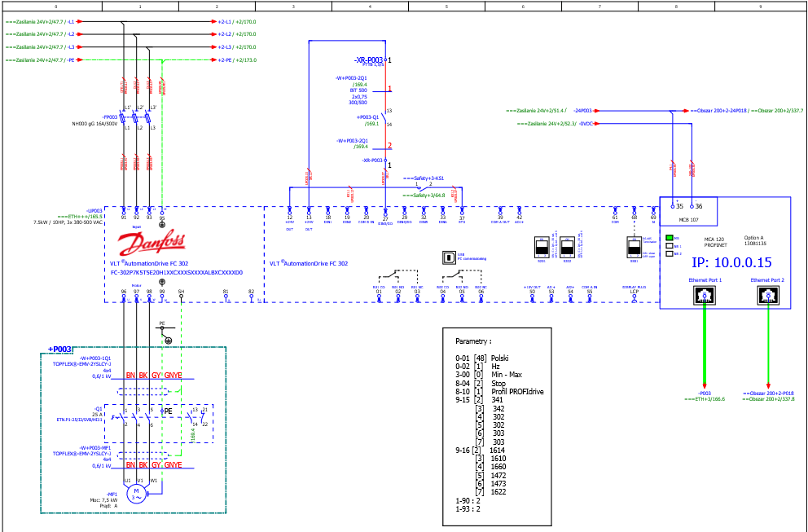Click the Parametry heading in the parameter box
Screen dimensions: 808x532
[x=473, y=341]
